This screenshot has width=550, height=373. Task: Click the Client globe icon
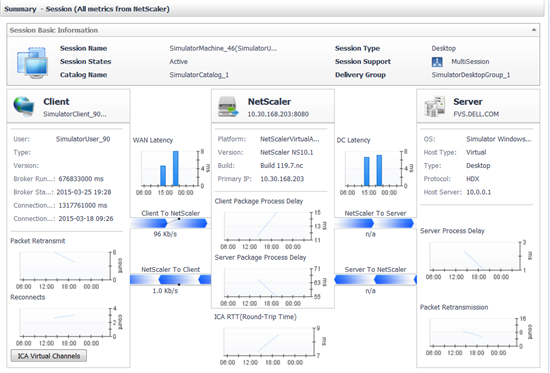pos(24,106)
